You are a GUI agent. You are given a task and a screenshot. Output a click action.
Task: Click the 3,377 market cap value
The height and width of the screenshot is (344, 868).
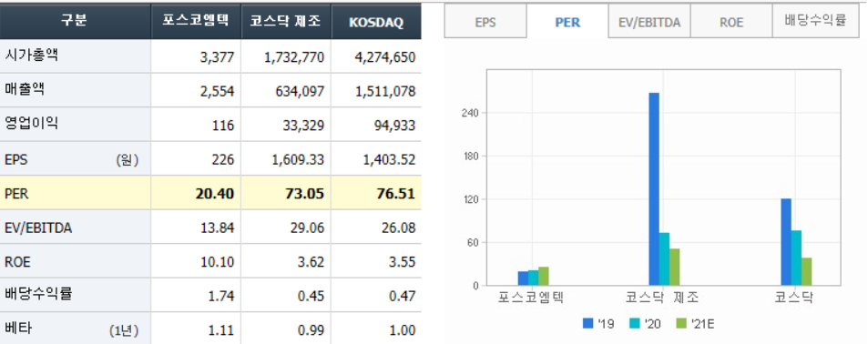click(x=217, y=56)
